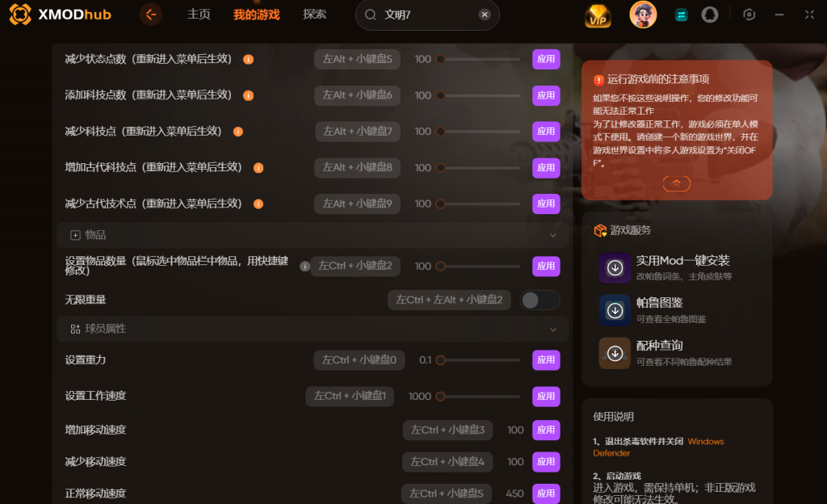The height and width of the screenshot is (504, 827).
Task: Edit the 左Ctrl + 小键盘4 hotkey
Action: pyautogui.click(x=447, y=462)
